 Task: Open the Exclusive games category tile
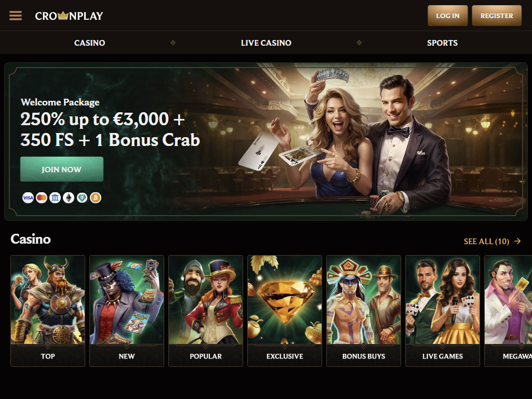(x=285, y=311)
